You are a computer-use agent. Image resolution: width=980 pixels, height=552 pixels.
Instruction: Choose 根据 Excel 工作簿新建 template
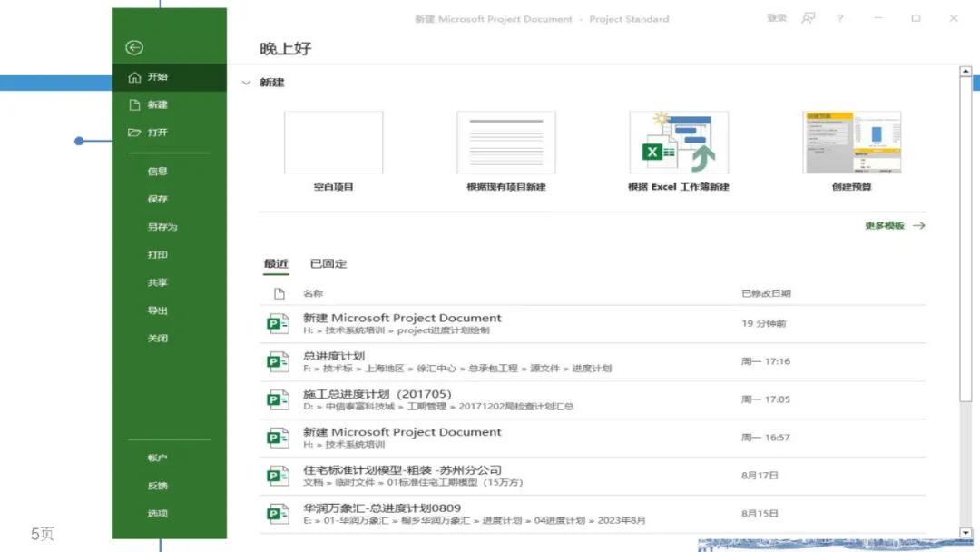[x=679, y=143]
